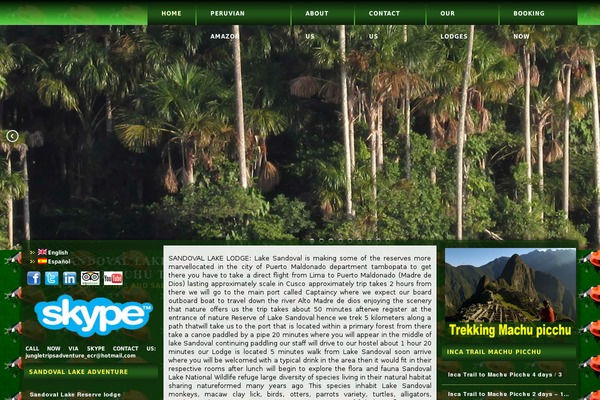Click the Sandoval Lake Adventure heading
Viewport: 600px width, 400px height.
[x=78, y=372]
